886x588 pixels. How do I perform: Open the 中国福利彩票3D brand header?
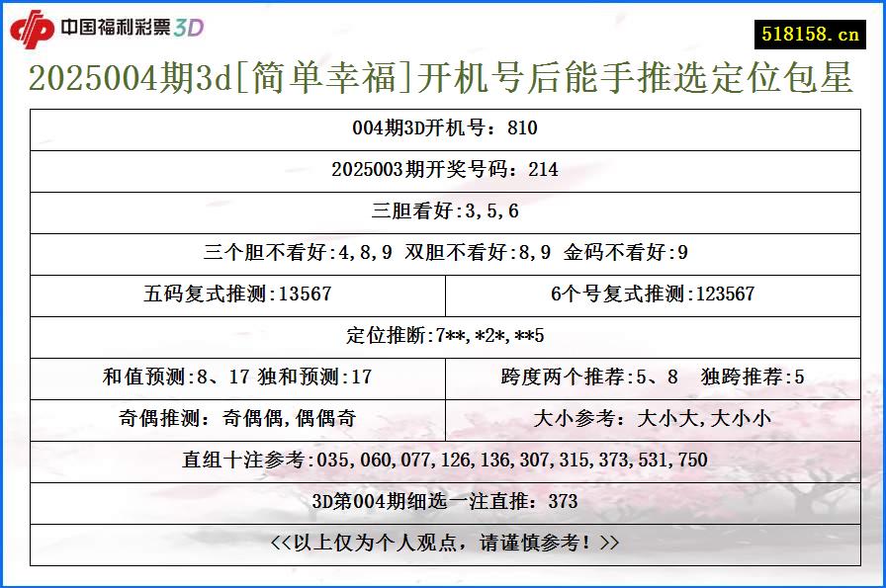(x=129, y=27)
